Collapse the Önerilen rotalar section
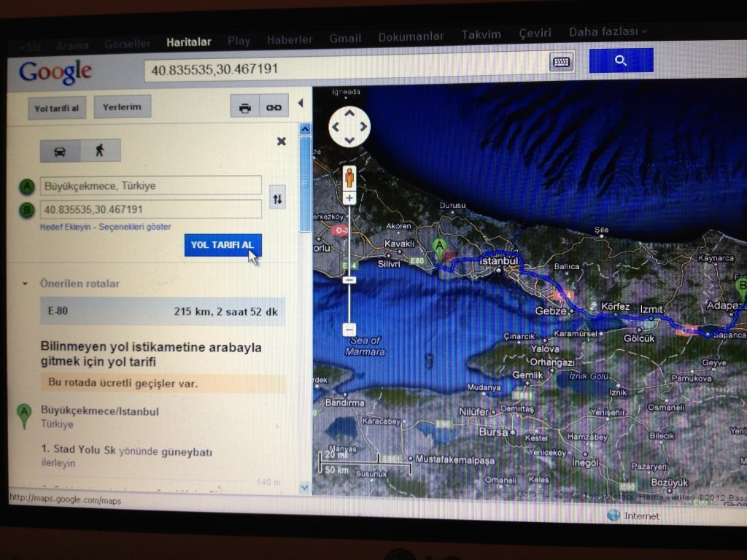Image resolution: width=747 pixels, height=560 pixels. tap(26, 284)
